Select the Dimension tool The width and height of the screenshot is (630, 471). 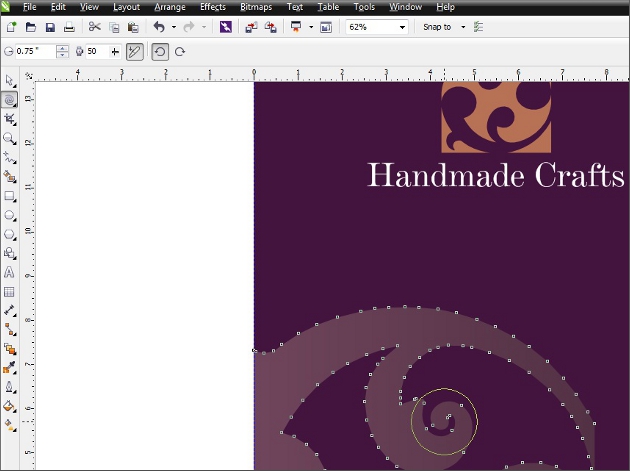click(x=9, y=311)
